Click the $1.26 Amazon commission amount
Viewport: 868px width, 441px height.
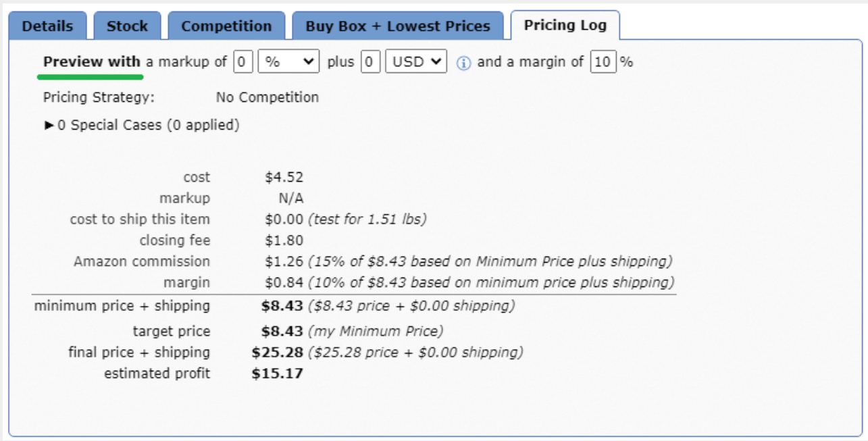284,261
